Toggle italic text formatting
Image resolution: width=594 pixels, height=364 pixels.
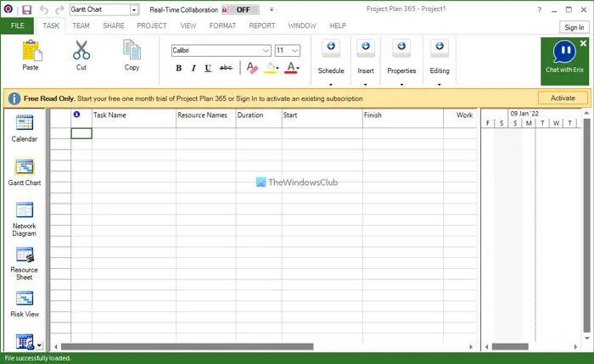[193, 68]
